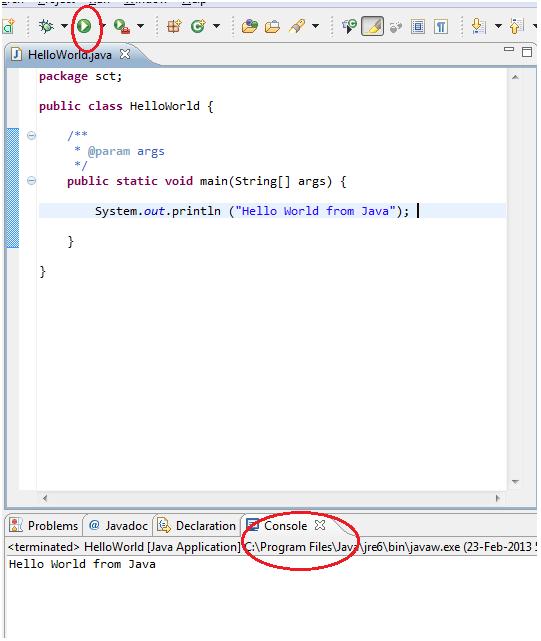Screen dimensions: 541x641
Task: Click the Next Annotation arrow icon
Action: coord(478,27)
